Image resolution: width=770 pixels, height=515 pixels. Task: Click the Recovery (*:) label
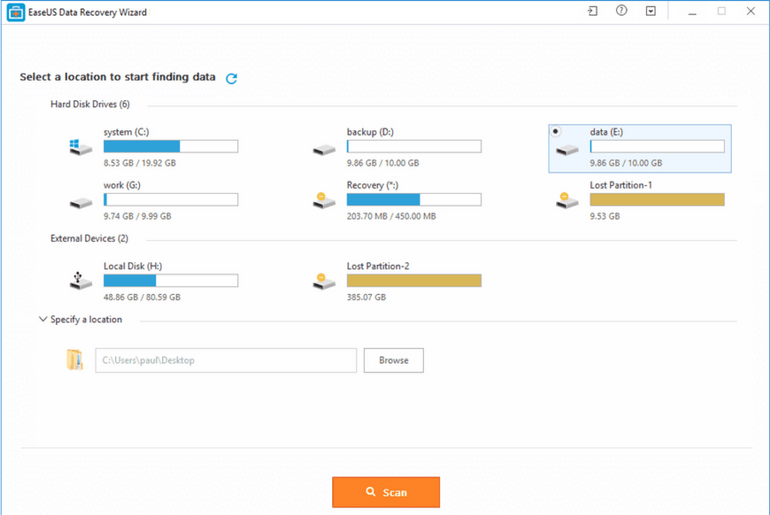pyautogui.click(x=372, y=185)
